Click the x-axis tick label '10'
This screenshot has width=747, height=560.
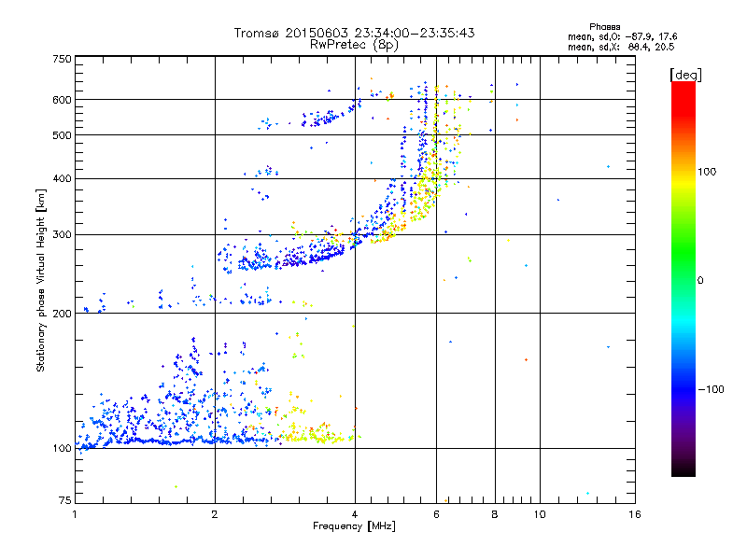point(540,514)
